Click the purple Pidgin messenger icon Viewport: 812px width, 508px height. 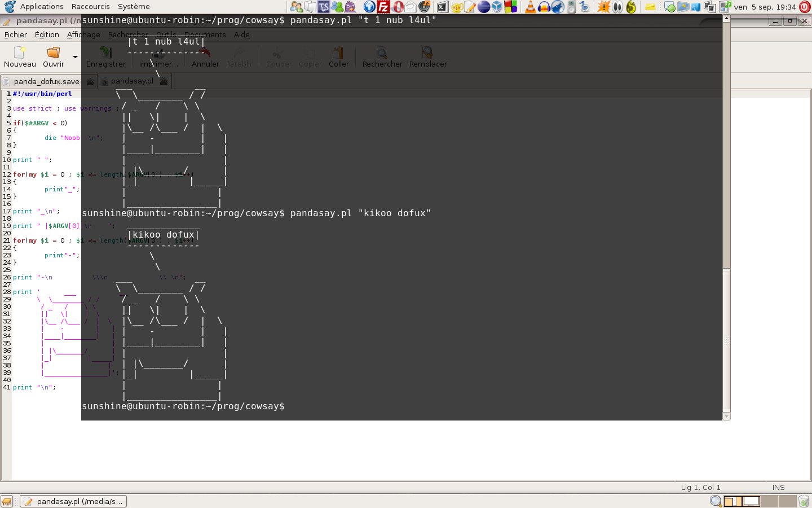(x=350, y=7)
